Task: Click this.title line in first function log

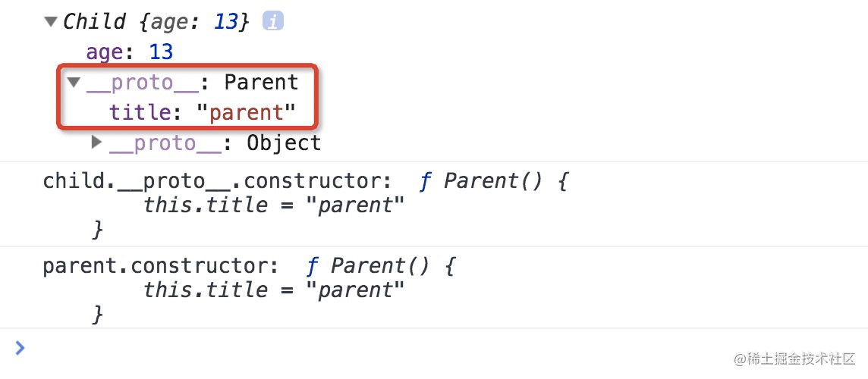Action: 275,205
